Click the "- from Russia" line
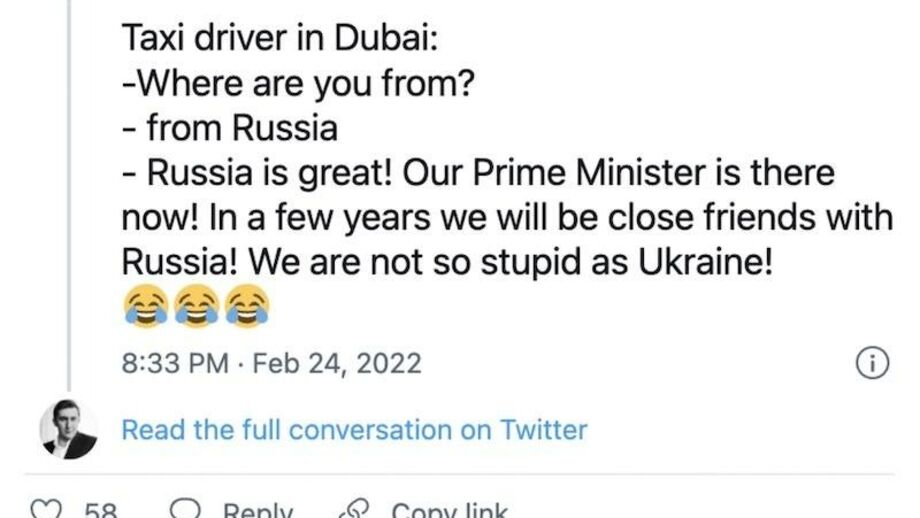The image size is (920, 518). (x=230, y=128)
